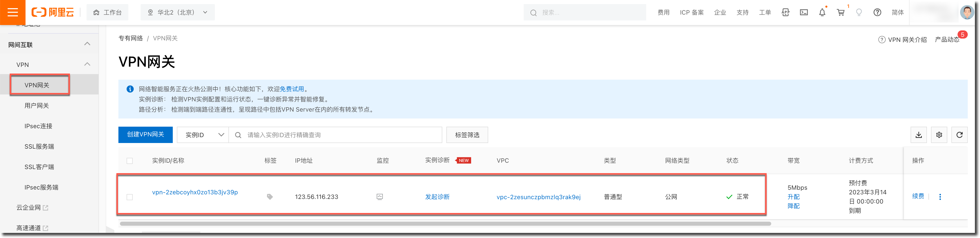Collapse the 网间互联 sidebar section

click(x=87, y=44)
